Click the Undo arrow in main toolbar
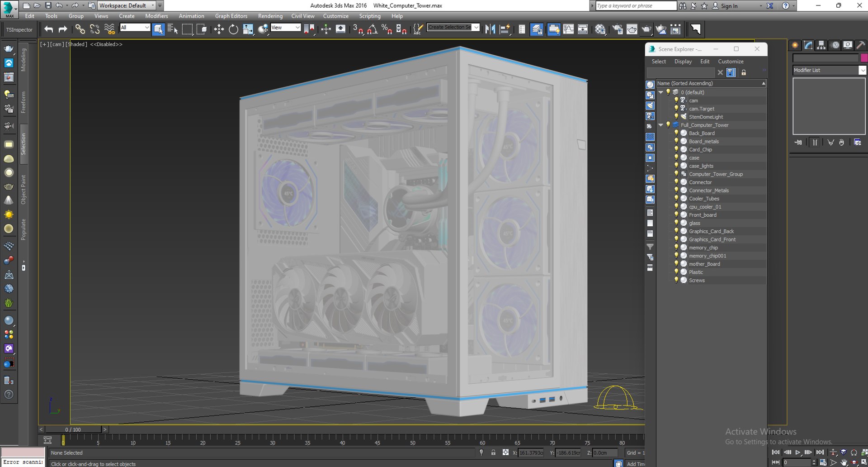The height and width of the screenshot is (467, 868). tap(48, 29)
